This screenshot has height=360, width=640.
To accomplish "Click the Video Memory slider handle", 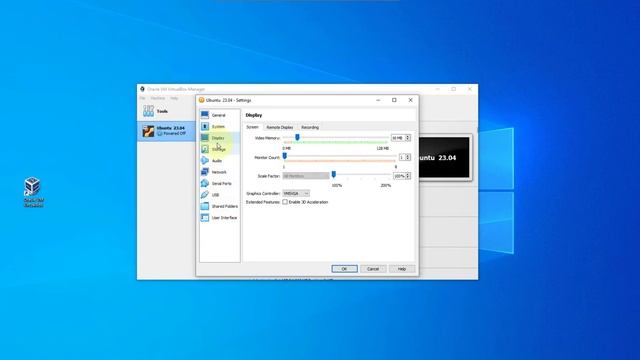I will pyautogui.click(x=298, y=138).
